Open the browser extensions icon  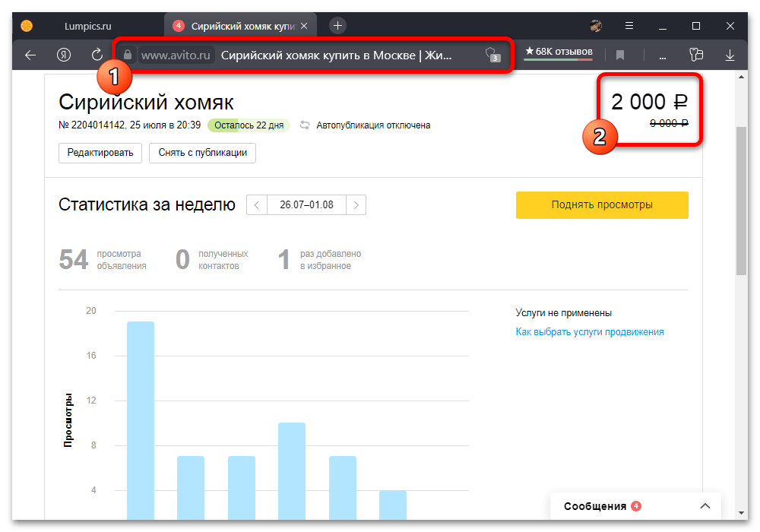click(x=695, y=55)
